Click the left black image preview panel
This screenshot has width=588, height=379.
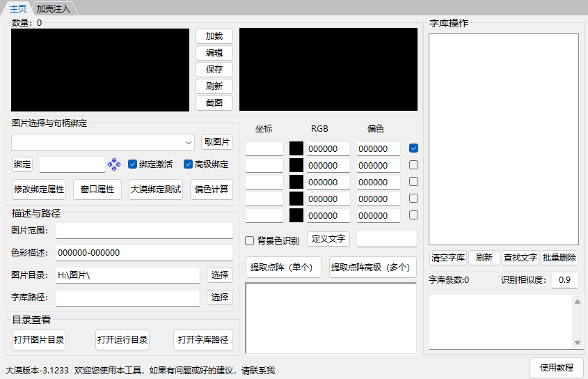[x=100, y=70]
